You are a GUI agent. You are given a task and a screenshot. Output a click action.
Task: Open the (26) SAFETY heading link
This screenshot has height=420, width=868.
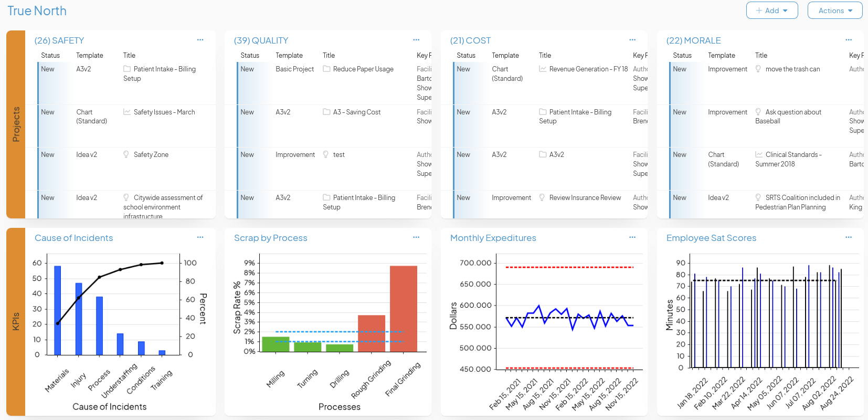pos(59,40)
